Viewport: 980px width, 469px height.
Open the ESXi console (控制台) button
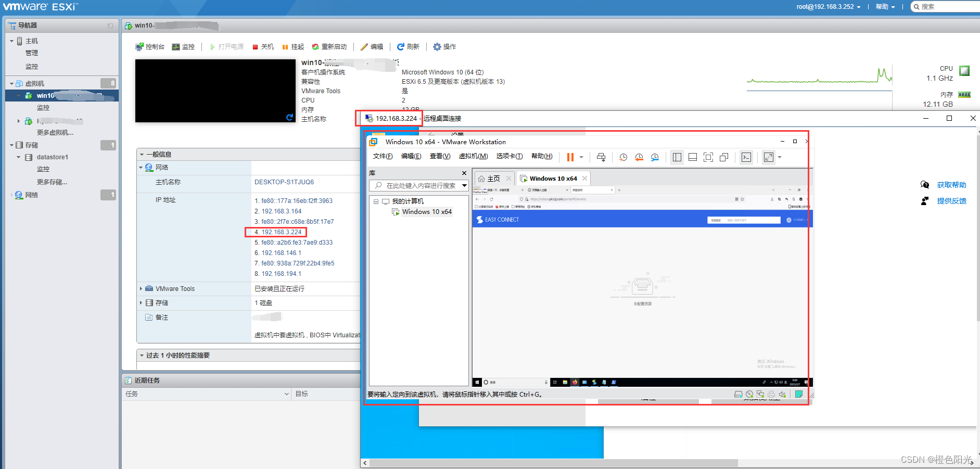coord(150,47)
